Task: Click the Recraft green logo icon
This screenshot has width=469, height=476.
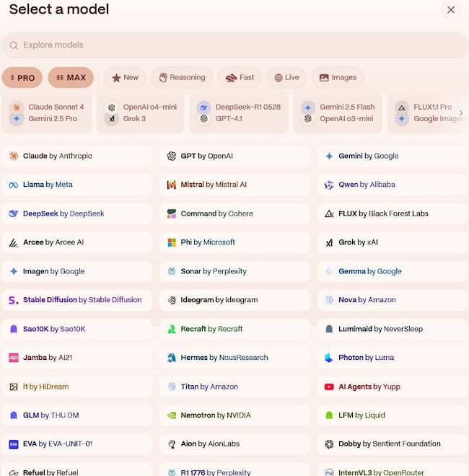Action: (172, 329)
